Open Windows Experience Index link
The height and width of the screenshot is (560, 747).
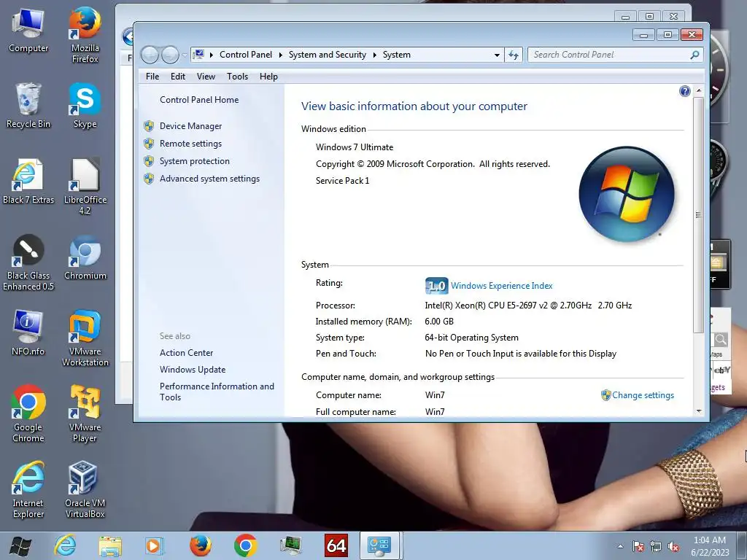(x=502, y=286)
